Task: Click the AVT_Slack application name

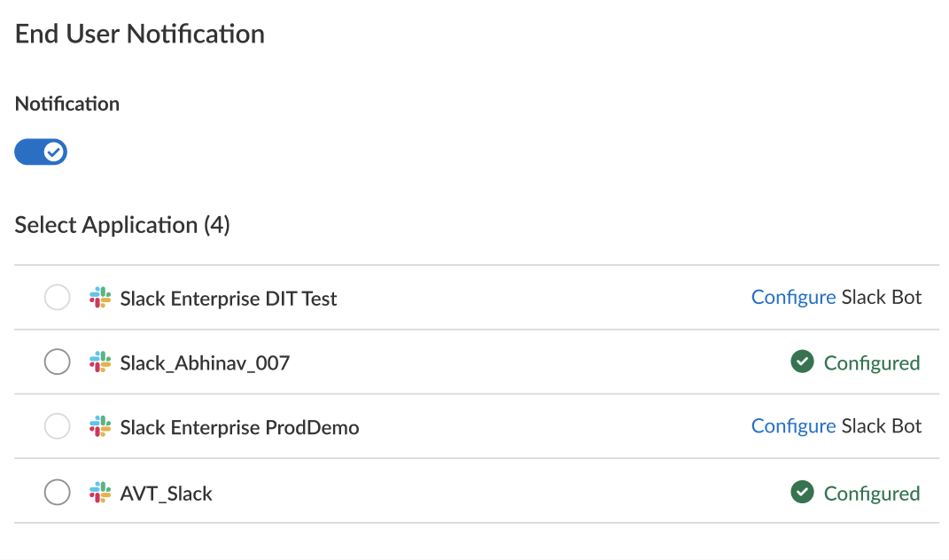Action: pyautogui.click(x=167, y=494)
